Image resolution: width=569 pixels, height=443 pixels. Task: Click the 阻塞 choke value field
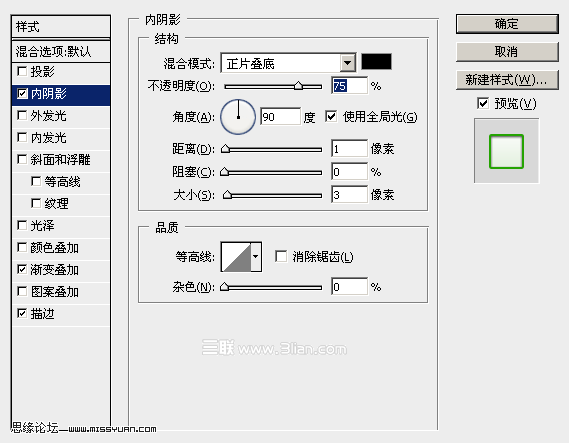[349, 172]
